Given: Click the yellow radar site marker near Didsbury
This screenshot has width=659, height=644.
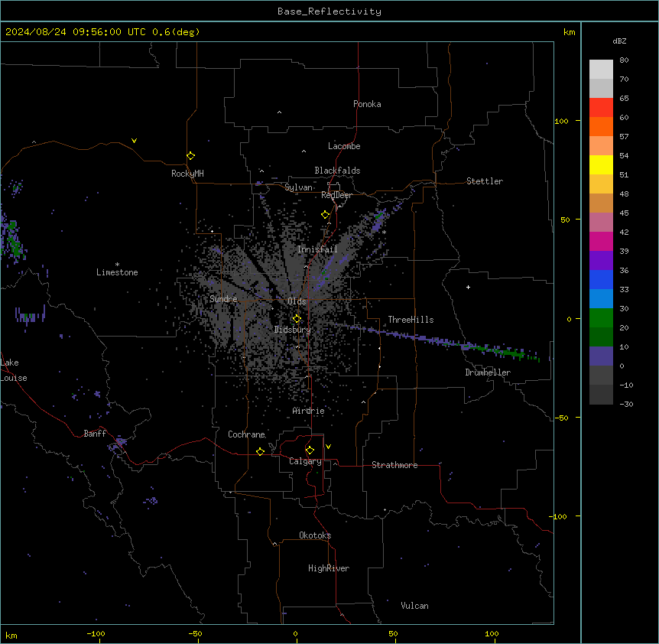Looking at the screenshot, I should coord(297,319).
